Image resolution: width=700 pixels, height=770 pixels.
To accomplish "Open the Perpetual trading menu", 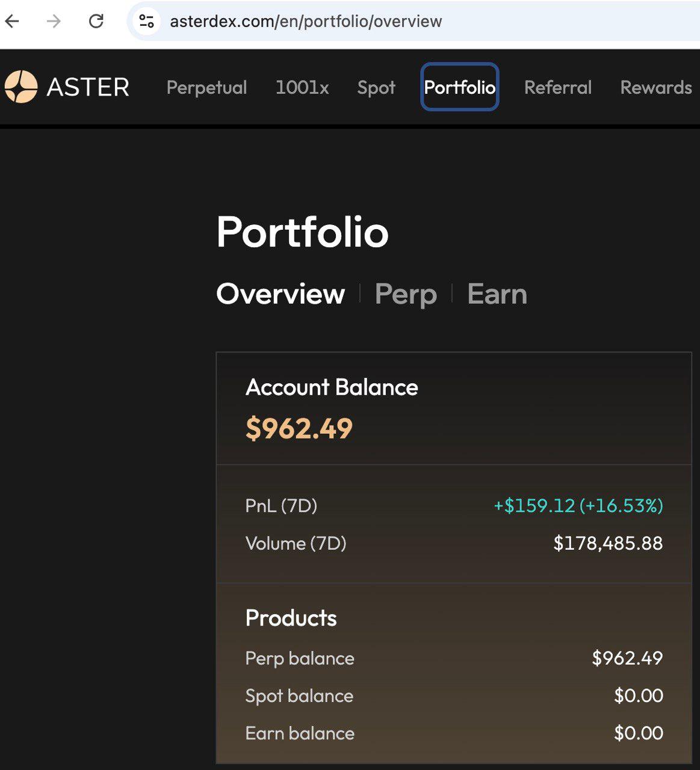I will click(206, 87).
